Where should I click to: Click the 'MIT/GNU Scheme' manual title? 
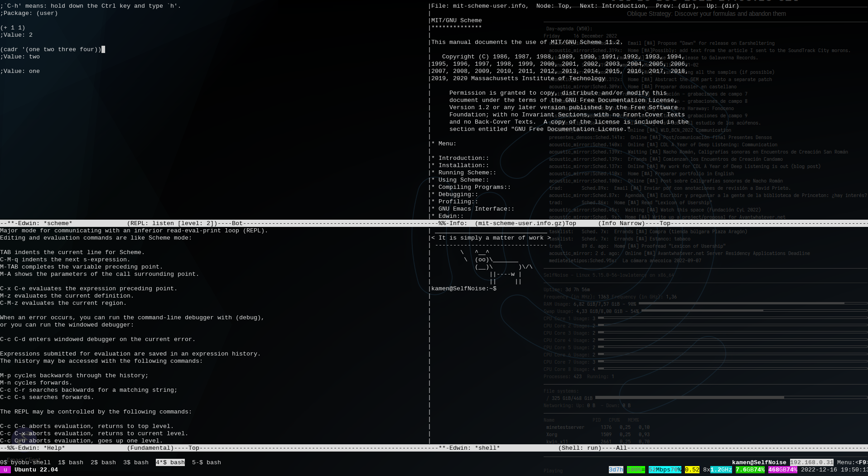pyautogui.click(x=457, y=20)
